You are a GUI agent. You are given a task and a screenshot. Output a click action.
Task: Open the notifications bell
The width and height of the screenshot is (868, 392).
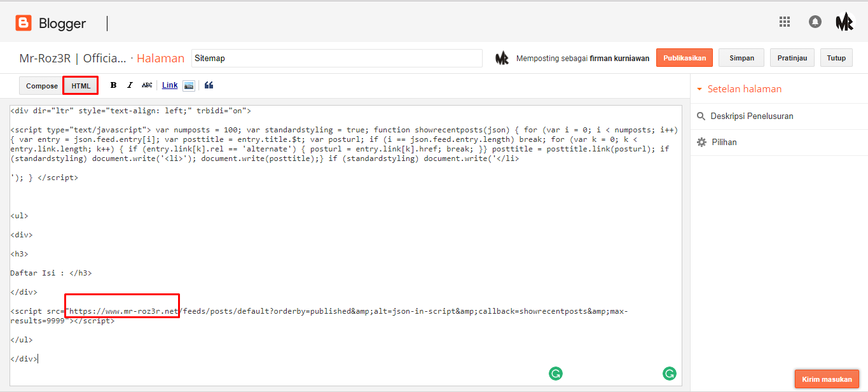pos(815,21)
